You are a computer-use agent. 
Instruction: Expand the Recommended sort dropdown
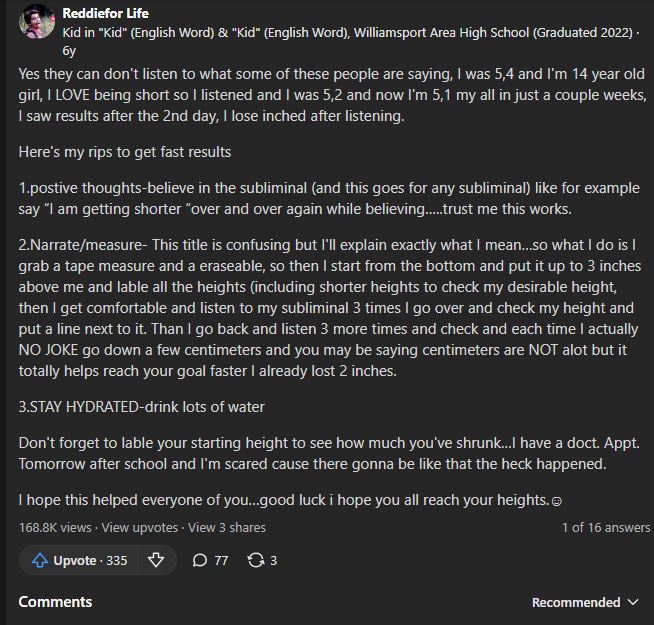pyautogui.click(x=585, y=602)
